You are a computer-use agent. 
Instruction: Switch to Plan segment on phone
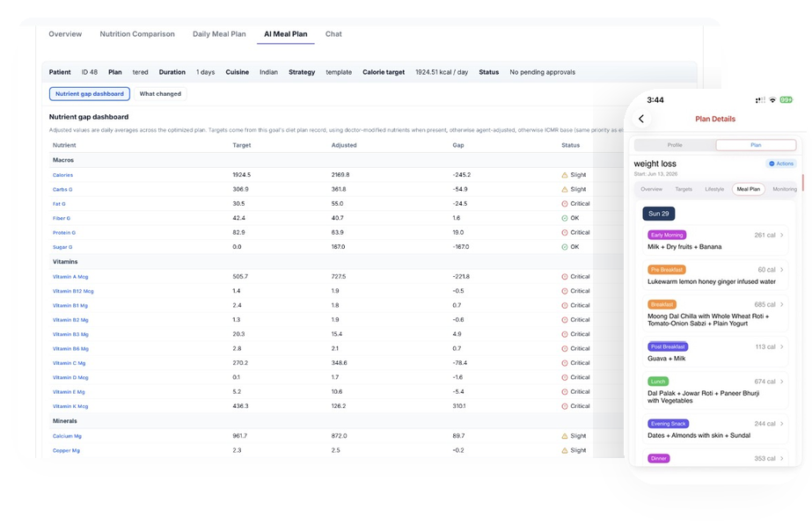click(756, 145)
